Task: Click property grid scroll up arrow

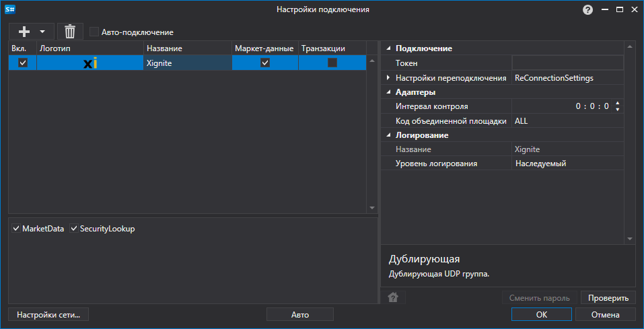Action: coord(630,47)
